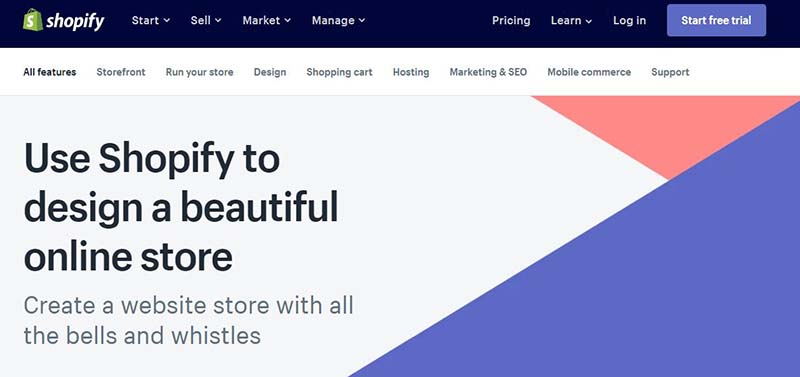The height and width of the screenshot is (377, 800).
Task: Open the Pricing page link
Action: click(511, 20)
